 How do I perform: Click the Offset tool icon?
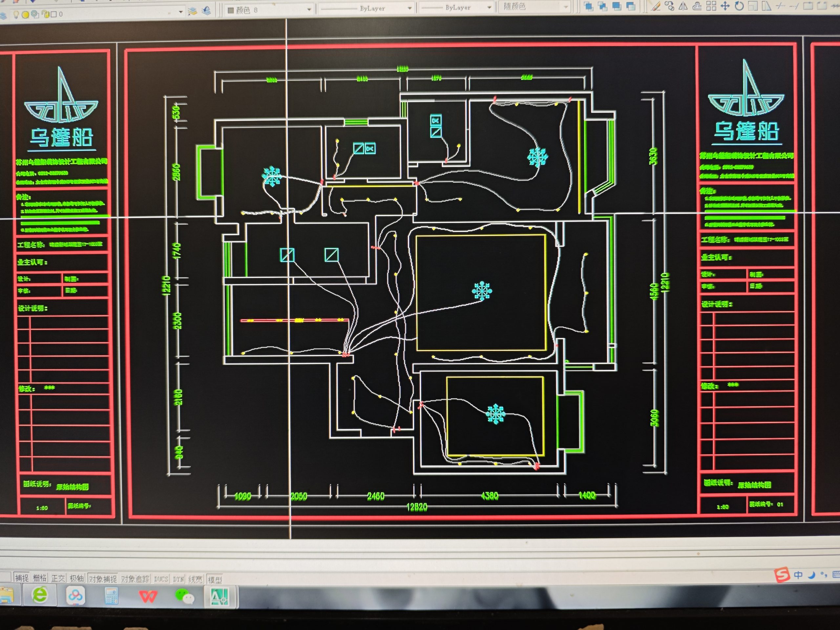697,6
